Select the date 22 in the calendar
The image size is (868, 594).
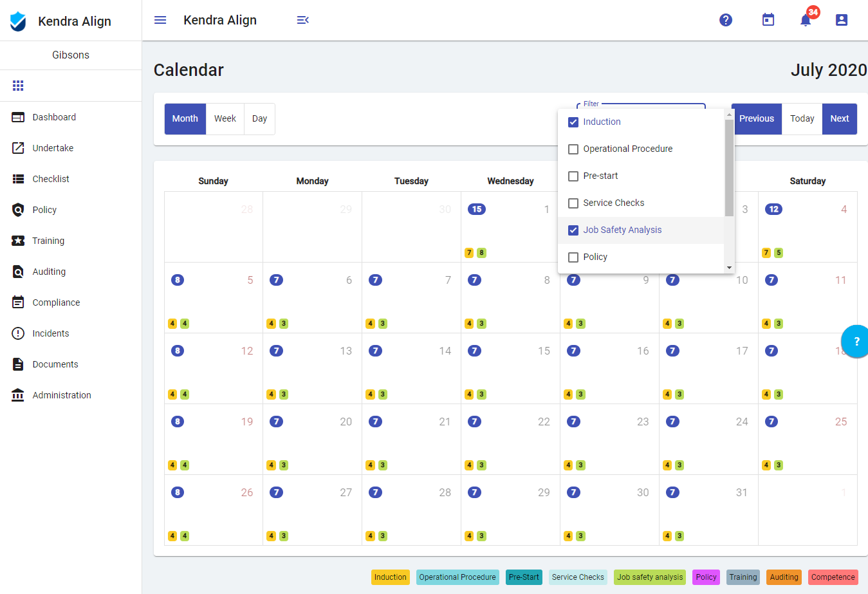(x=544, y=422)
